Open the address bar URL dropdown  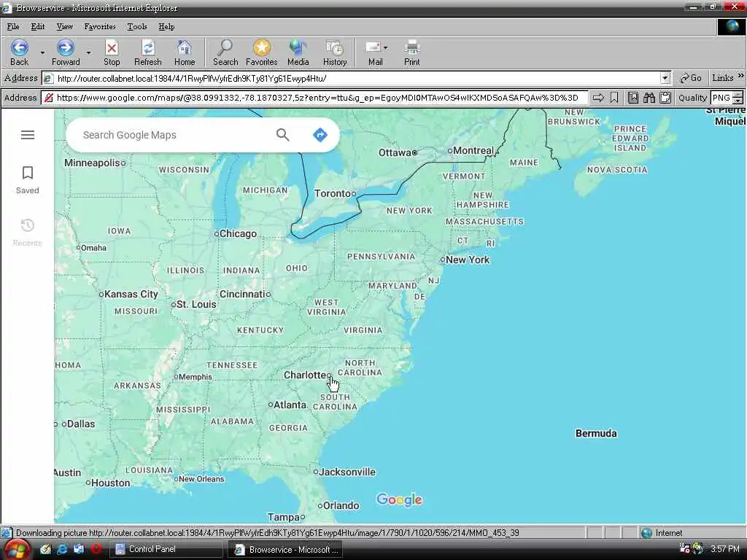665,78
